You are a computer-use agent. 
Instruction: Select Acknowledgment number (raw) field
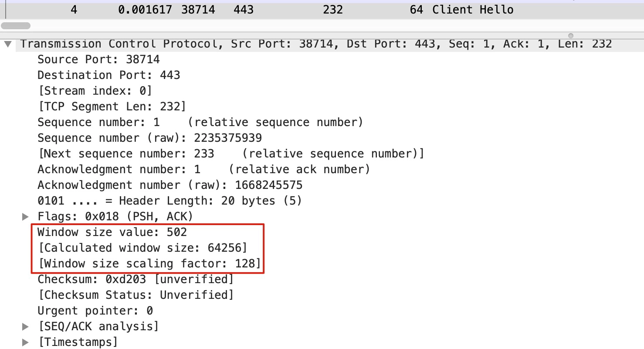(170, 185)
